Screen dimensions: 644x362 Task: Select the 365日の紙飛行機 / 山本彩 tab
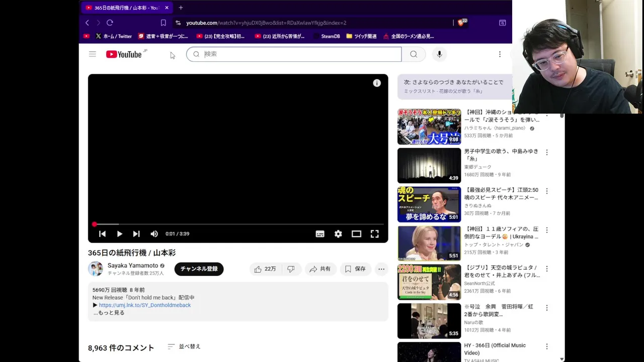coord(127,8)
